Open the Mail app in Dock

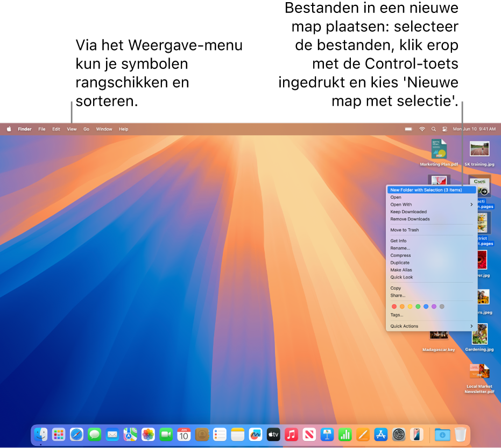click(112, 435)
